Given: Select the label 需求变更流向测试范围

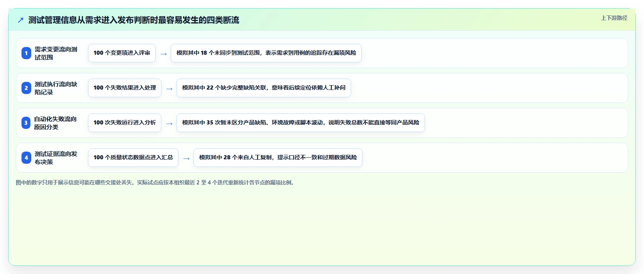Looking at the screenshot, I should click(56, 53).
